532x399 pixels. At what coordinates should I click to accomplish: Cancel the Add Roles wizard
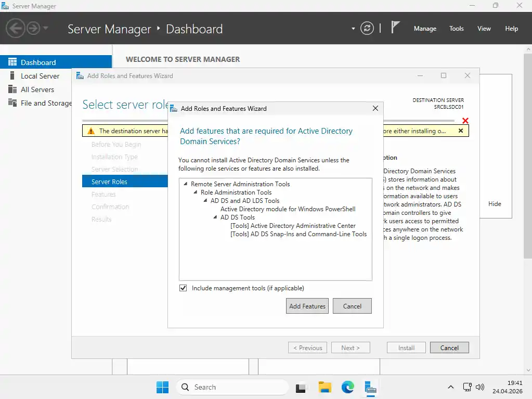[449, 348]
